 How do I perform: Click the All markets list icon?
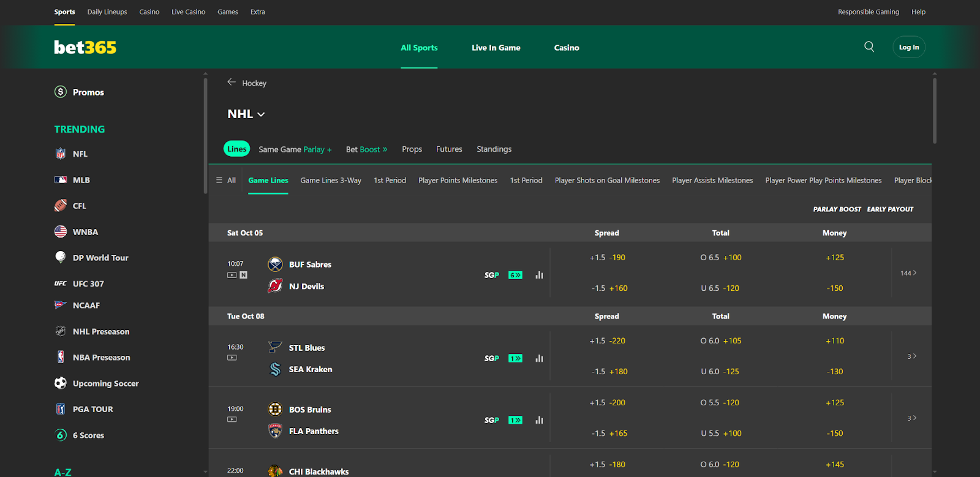click(219, 180)
